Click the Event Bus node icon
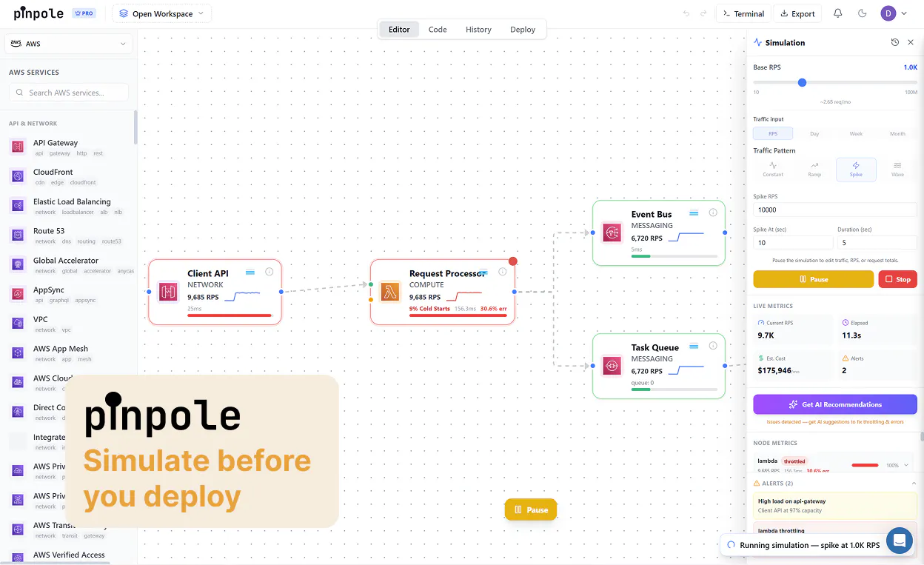The width and height of the screenshot is (924, 565). [612, 233]
